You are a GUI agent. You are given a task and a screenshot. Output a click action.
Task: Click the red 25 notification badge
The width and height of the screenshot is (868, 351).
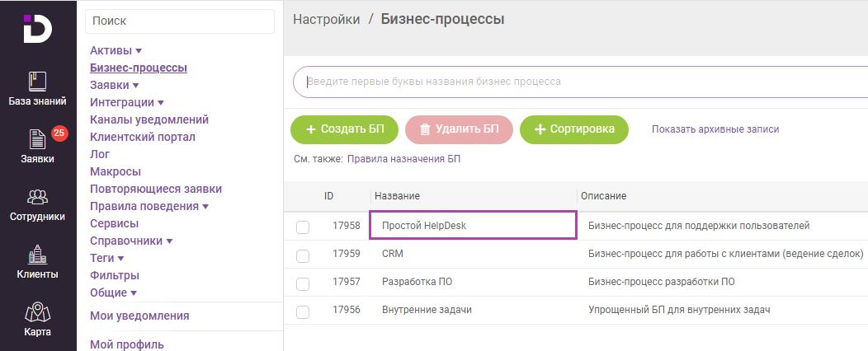click(59, 133)
